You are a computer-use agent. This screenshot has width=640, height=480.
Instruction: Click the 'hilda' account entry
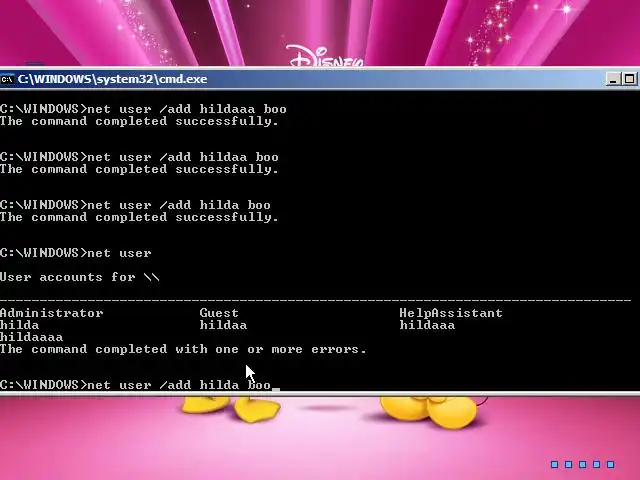click(x=20, y=325)
